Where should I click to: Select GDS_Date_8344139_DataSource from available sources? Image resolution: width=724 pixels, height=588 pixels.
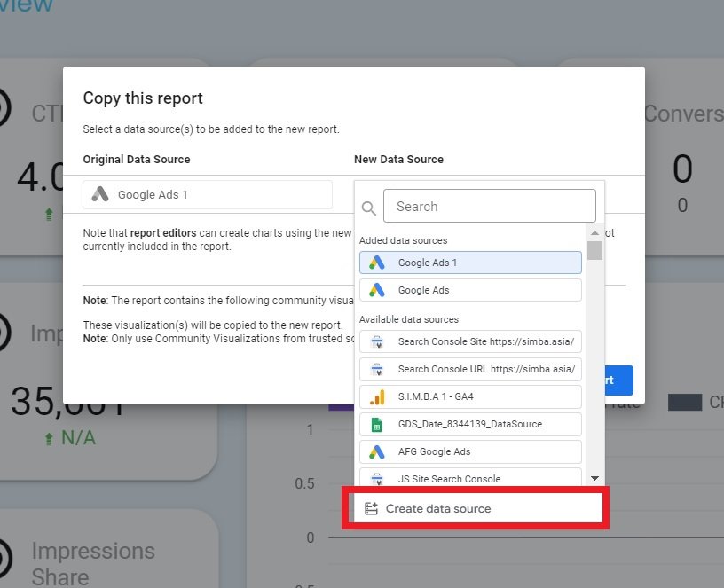[x=470, y=424]
